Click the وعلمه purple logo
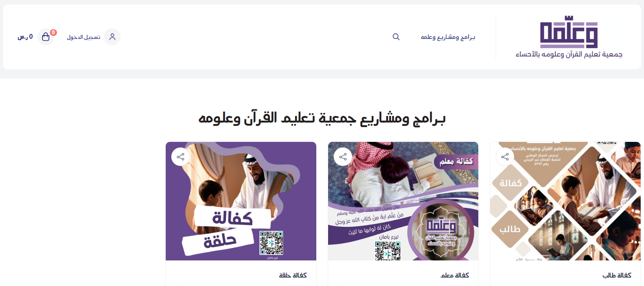This screenshot has height=286, width=644. tap(569, 32)
